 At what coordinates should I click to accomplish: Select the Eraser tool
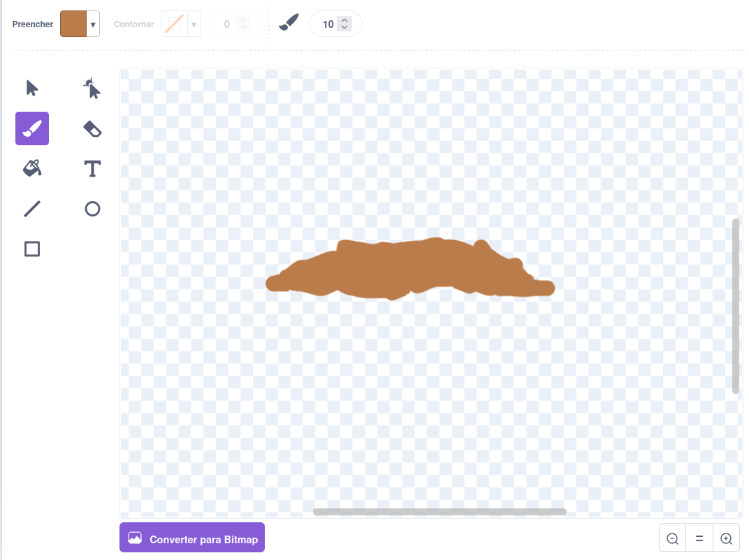(92, 128)
